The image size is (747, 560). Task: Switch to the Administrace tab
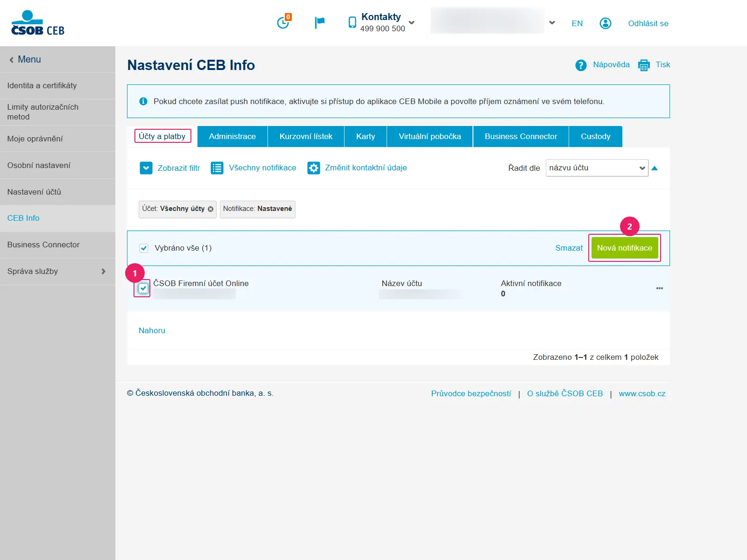pyautogui.click(x=233, y=136)
